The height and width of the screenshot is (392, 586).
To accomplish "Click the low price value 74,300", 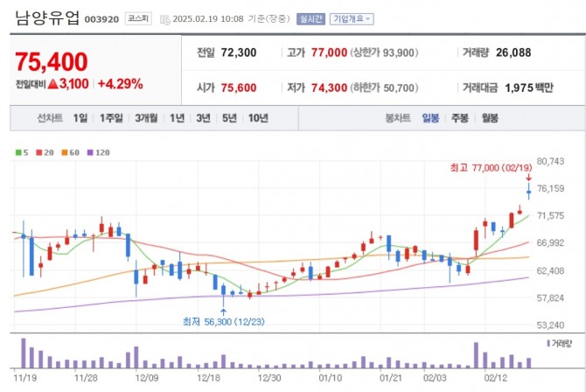I will (329, 87).
